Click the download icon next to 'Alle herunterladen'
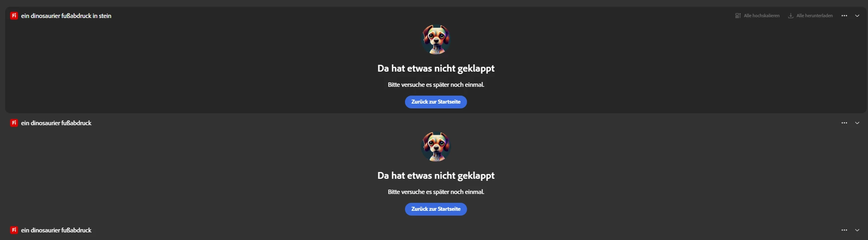The width and height of the screenshot is (868, 240). (791, 16)
